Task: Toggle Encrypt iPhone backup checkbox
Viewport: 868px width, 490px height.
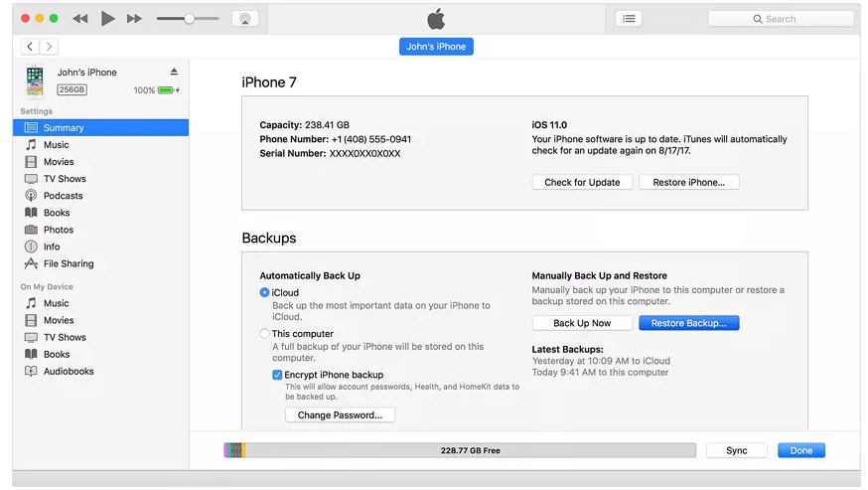Action: pyautogui.click(x=277, y=375)
